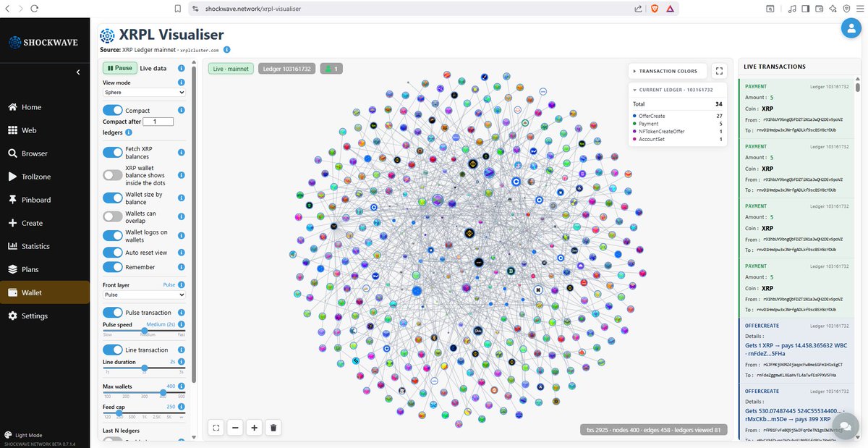The image size is (868, 448).
Task: Click info icon for Wallets can overlap
Action: pyautogui.click(x=182, y=216)
